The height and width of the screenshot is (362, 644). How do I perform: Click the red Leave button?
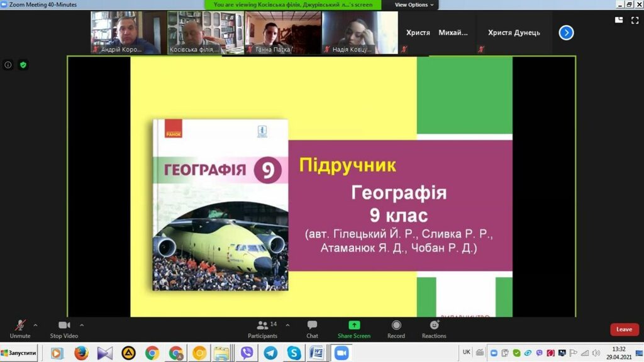[x=624, y=329]
